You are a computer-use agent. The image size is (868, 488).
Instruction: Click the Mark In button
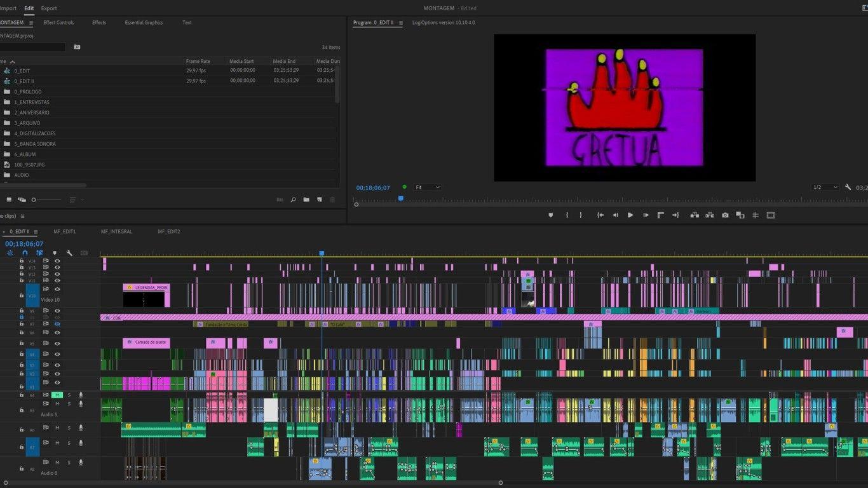point(567,215)
